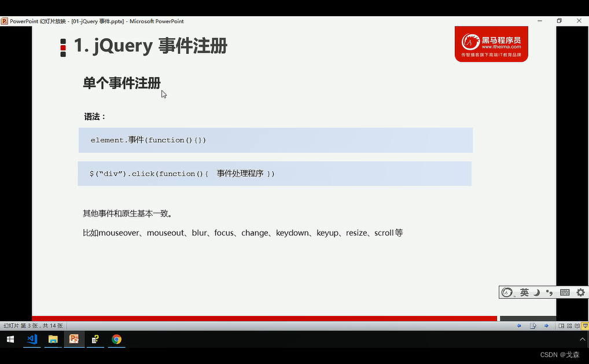Click the heading '单个事件注册'
Screen dimensions: 589x364
coord(122,83)
